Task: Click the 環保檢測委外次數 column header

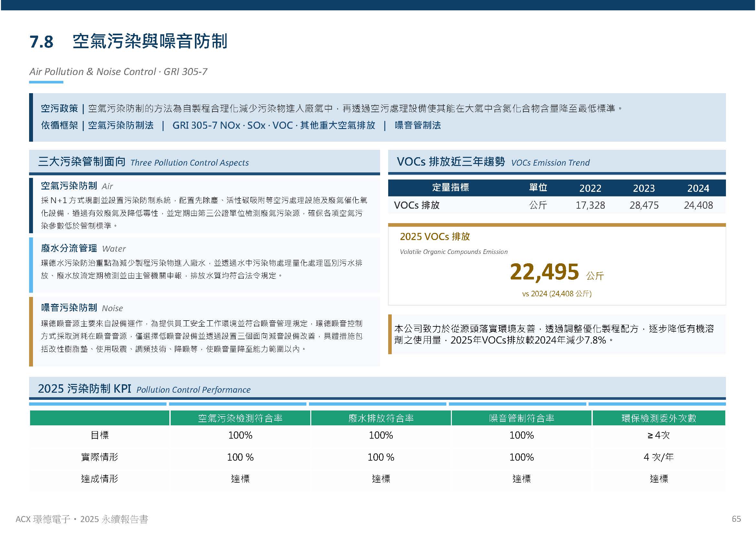Action: [659, 418]
